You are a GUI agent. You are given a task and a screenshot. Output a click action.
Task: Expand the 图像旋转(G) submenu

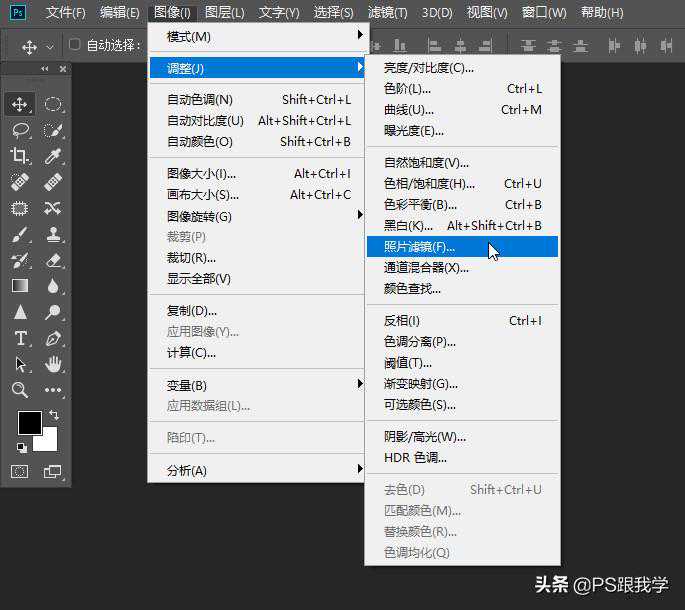pos(258,216)
